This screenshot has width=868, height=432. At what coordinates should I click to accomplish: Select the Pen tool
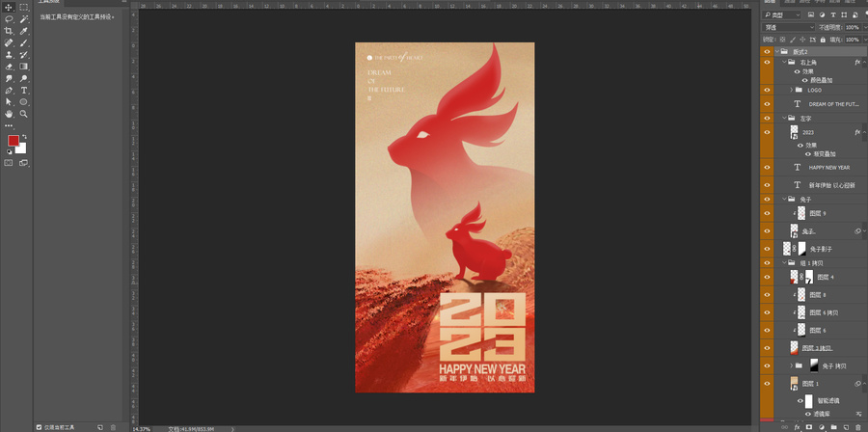(9, 91)
